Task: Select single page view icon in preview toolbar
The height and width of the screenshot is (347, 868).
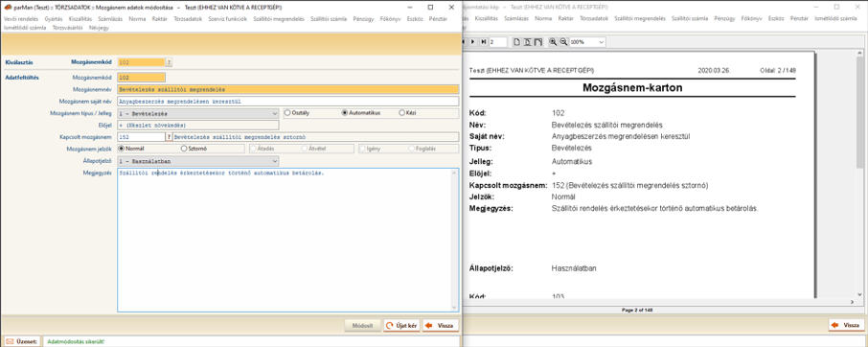Action: (517, 42)
